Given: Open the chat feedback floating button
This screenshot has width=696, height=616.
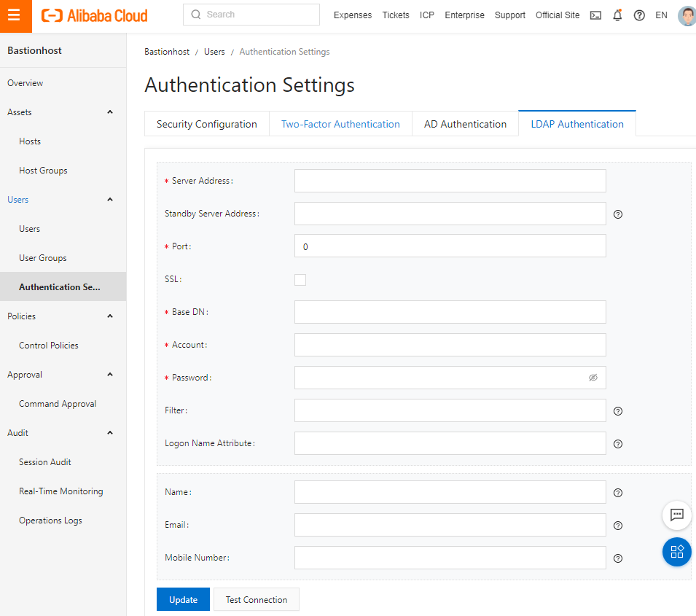Looking at the screenshot, I should (676, 515).
